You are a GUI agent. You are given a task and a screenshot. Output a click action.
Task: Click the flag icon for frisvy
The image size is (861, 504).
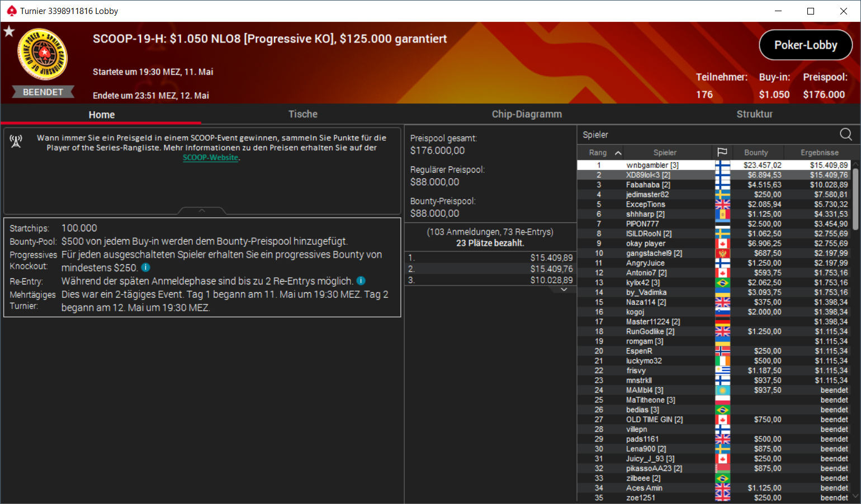click(722, 370)
